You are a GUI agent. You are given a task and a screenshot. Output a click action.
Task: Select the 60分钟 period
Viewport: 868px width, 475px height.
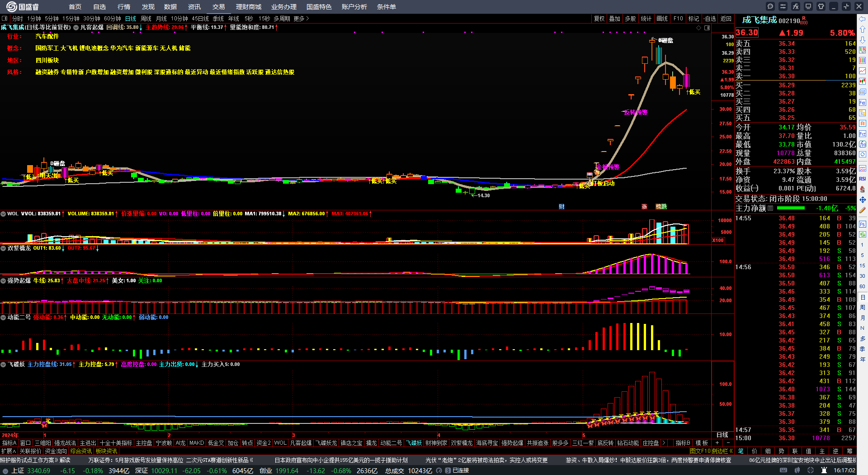click(x=113, y=19)
